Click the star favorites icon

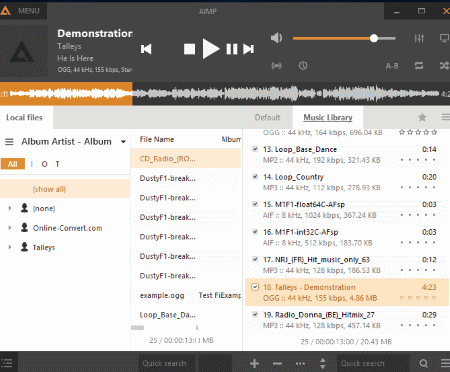click(422, 117)
